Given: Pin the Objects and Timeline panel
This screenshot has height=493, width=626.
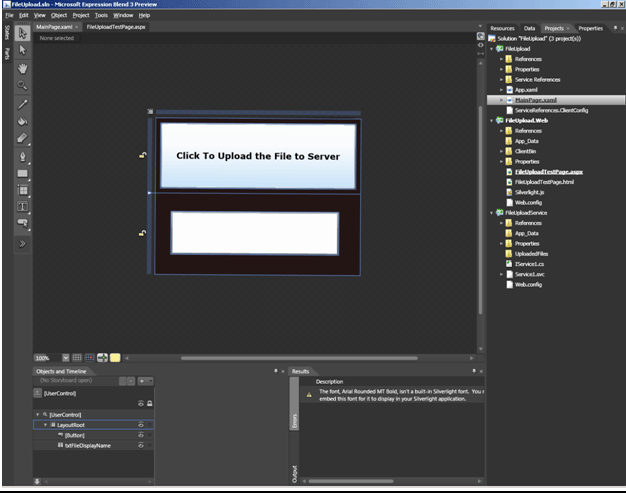Looking at the screenshot, I should [275, 371].
